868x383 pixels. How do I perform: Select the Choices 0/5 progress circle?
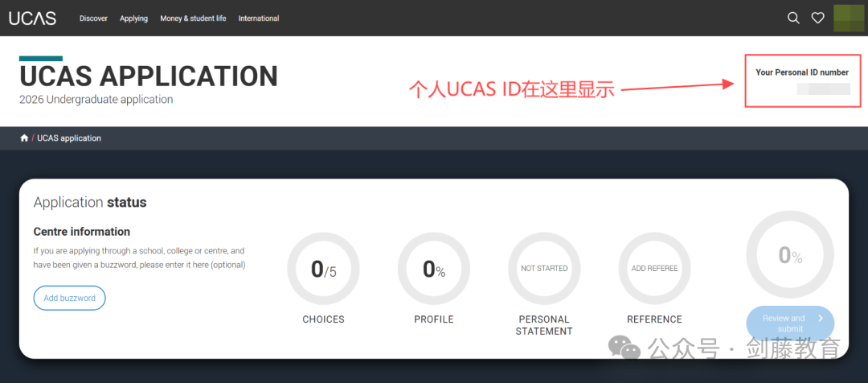click(x=323, y=269)
